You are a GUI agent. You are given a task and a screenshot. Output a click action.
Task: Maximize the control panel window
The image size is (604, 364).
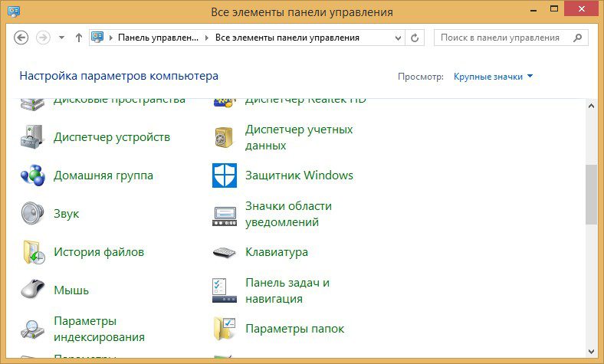point(554,9)
